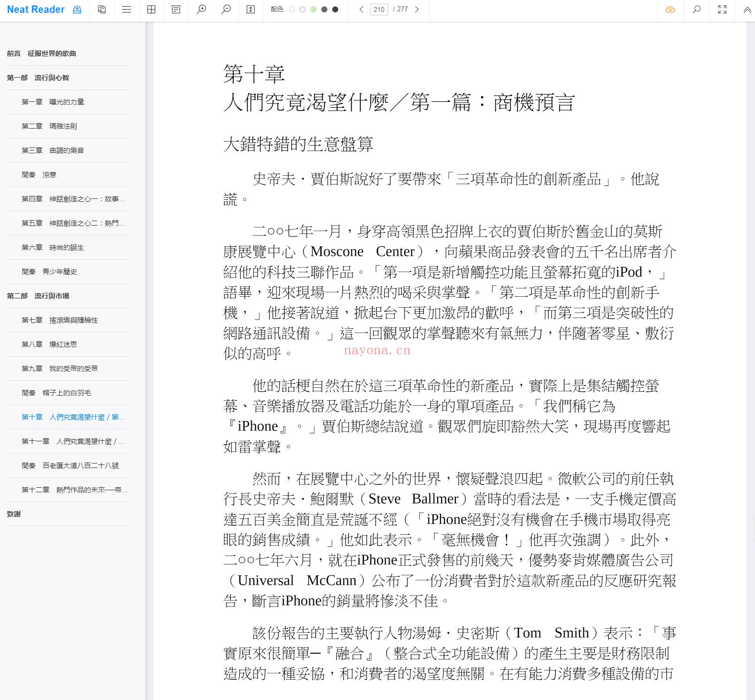755x700 pixels.
Task: Open 間奏 百老匯大道八百二十八號
Action: pos(69,466)
